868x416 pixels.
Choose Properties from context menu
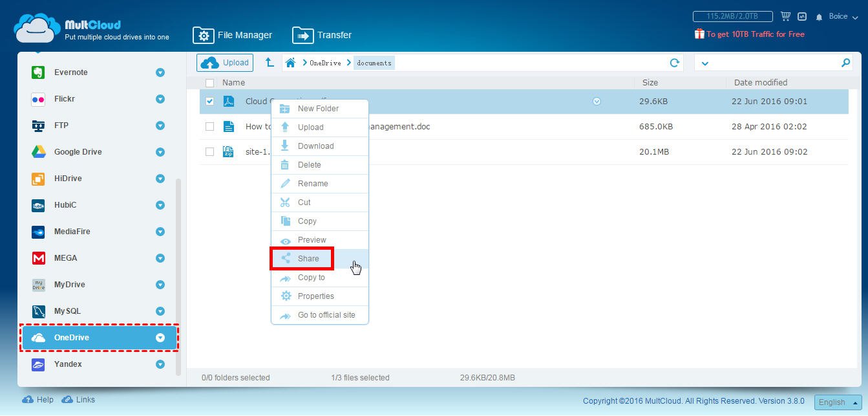pos(320,296)
